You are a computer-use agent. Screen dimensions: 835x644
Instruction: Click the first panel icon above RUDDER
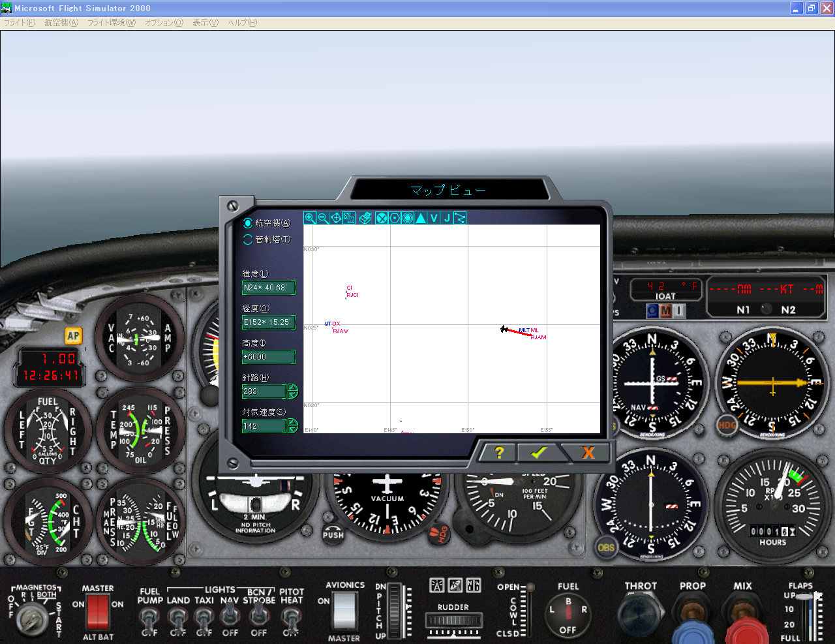pyautogui.click(x=436, y=585)
